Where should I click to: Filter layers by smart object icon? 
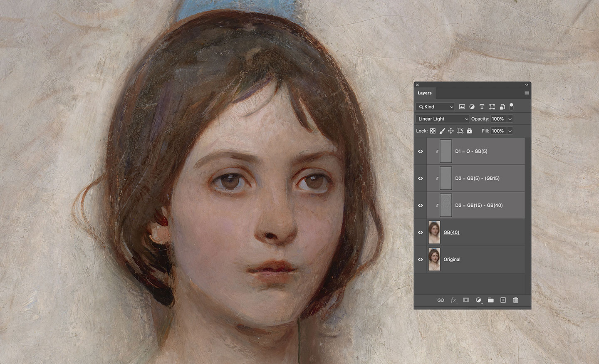point(502,107)
